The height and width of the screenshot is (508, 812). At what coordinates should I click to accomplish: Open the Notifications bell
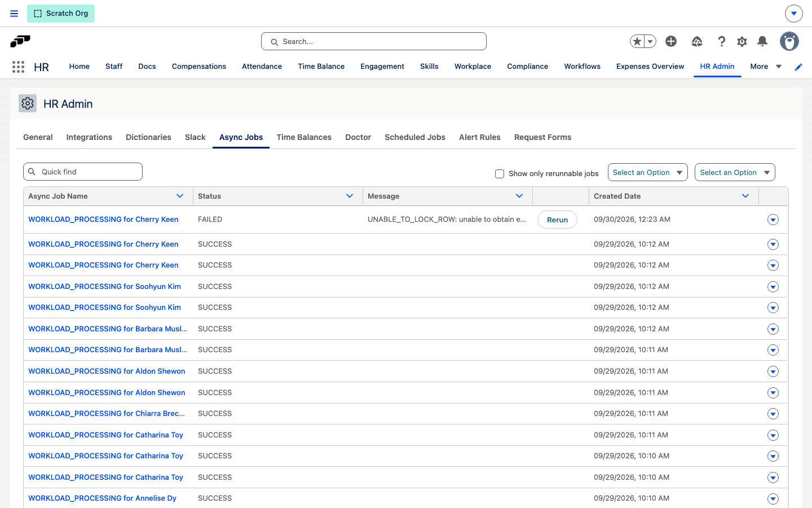(762, 41)
